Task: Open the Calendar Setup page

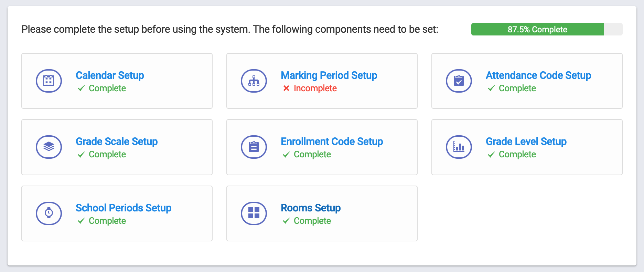Action: click(x=110, y=75)
